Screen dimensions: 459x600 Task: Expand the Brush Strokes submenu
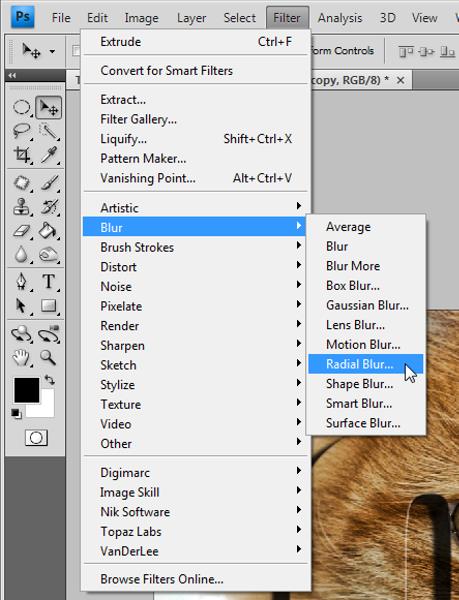[x=196, y=247]
